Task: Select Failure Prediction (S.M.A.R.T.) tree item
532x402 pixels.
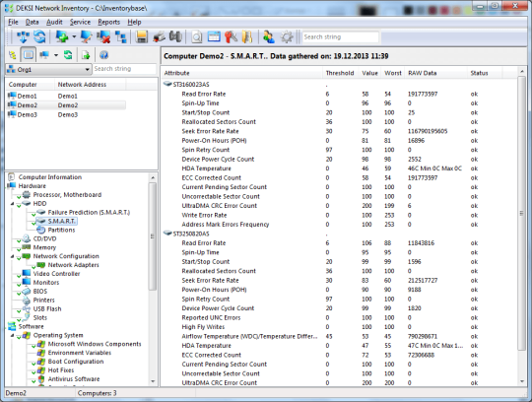Action: point(89,213)
